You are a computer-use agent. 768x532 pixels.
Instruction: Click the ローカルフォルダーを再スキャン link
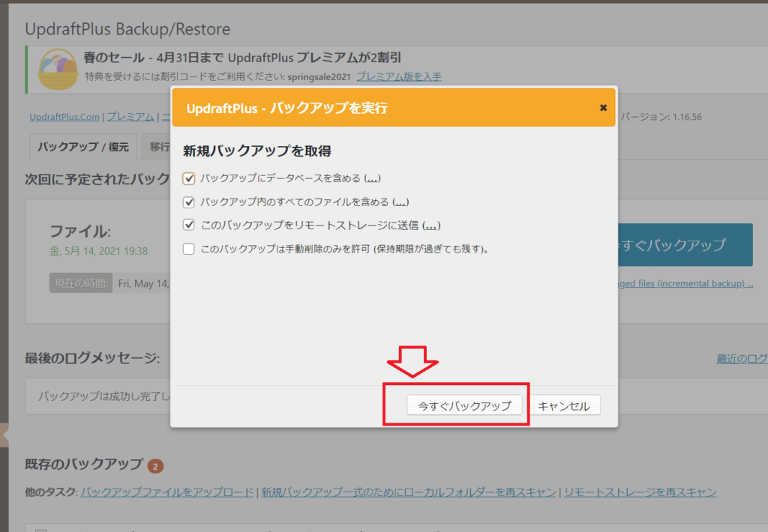[409, 492]
